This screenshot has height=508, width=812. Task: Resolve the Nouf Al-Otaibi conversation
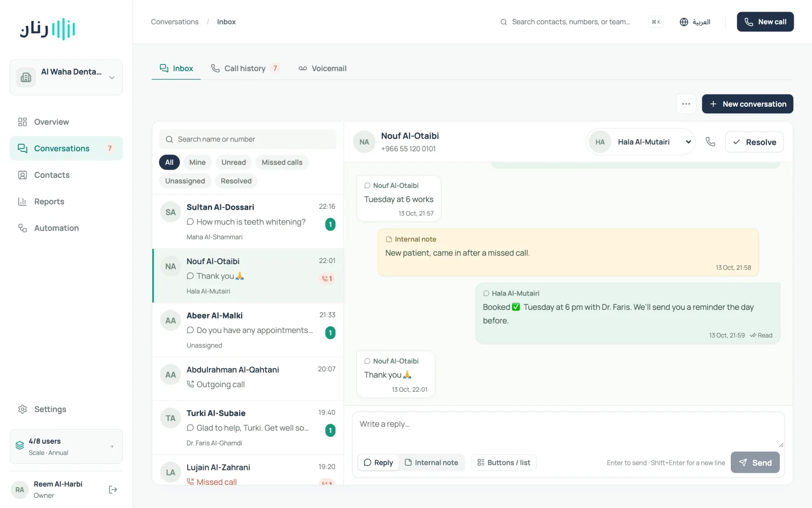coord(754,142)
